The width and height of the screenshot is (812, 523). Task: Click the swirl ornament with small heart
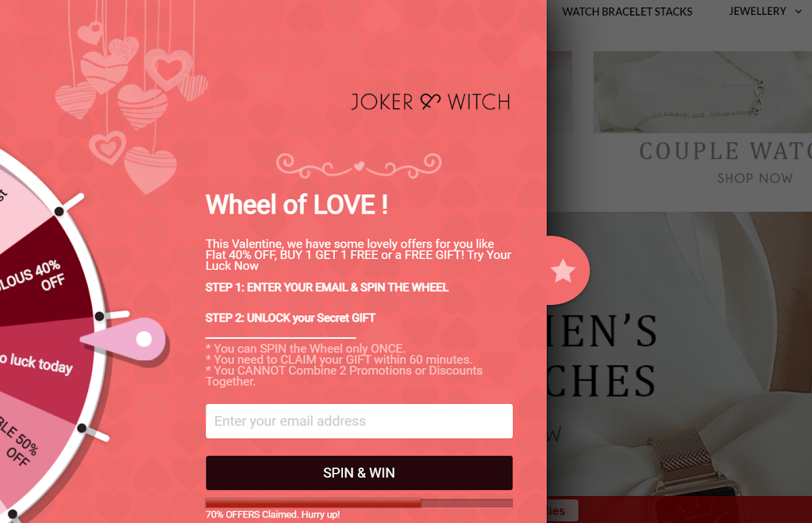(359, 164)
